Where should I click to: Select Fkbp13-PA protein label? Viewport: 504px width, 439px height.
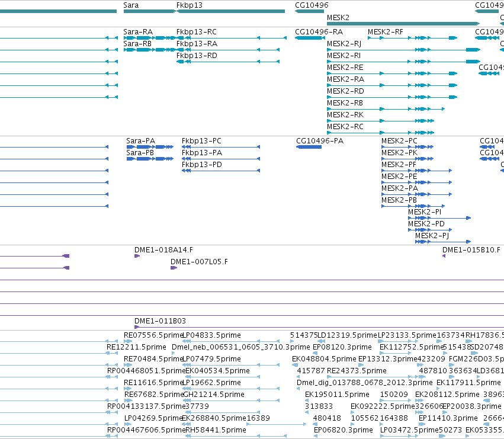202,153
